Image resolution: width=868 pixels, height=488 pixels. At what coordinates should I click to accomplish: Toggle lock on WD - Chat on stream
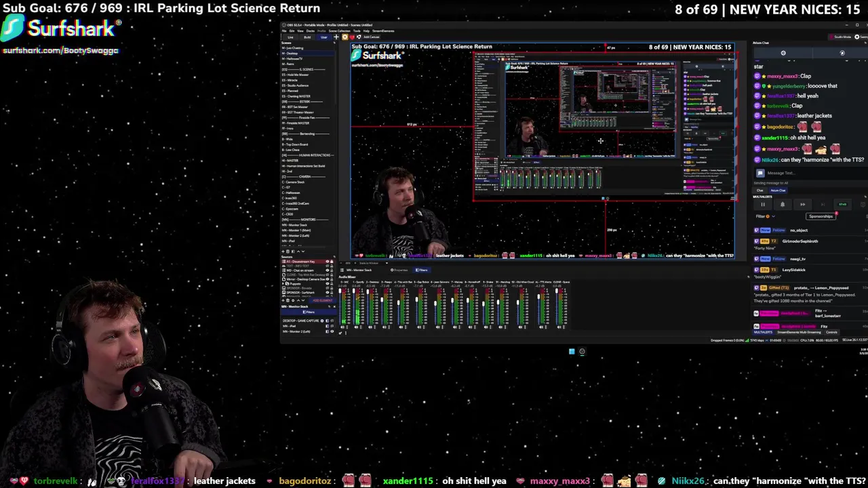332,270
